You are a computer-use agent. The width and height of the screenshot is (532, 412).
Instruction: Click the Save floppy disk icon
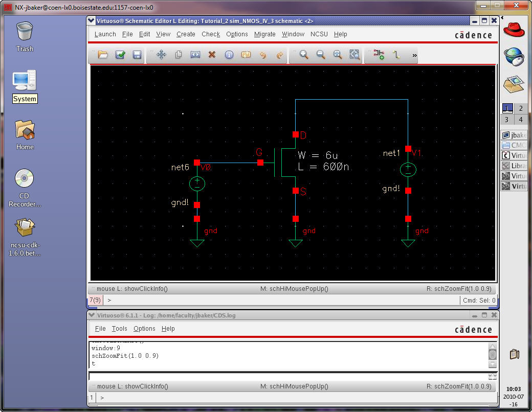click(x=137, y=55)
